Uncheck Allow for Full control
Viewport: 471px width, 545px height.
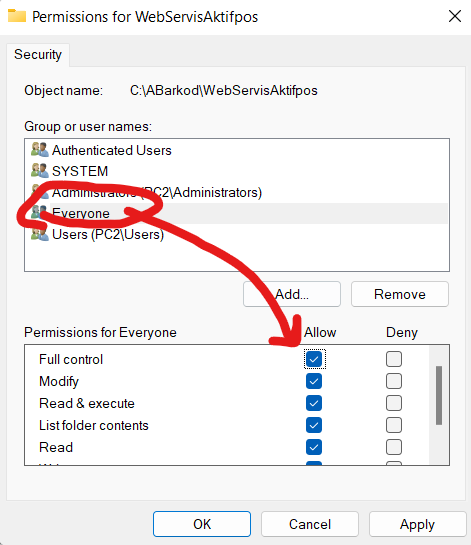(314, 359)
